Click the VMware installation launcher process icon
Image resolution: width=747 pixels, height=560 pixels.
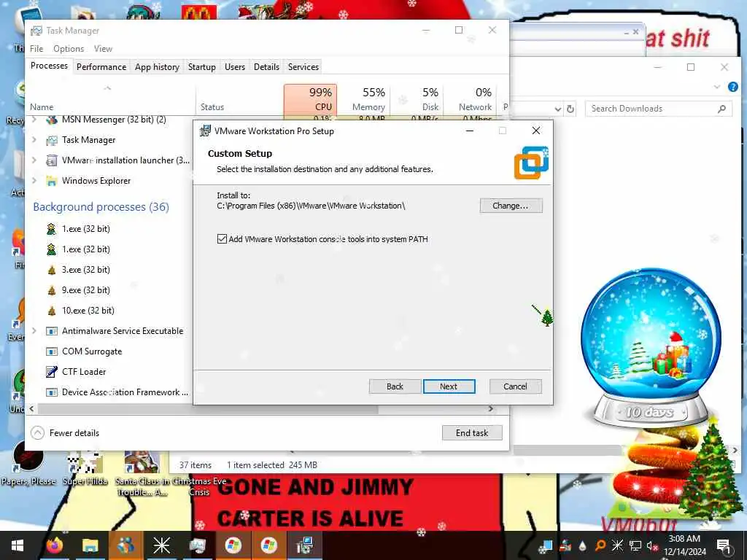click(52, 160)
